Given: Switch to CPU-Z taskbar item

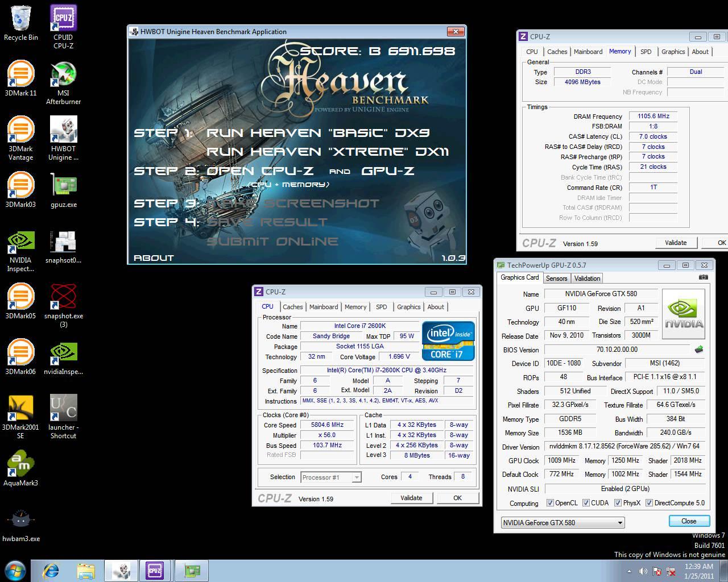Looking at the screenshot, I should pos(155,570).
